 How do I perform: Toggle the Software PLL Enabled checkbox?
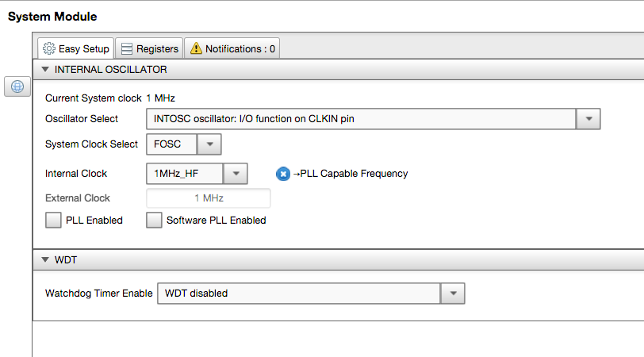[x=154, y=220]
